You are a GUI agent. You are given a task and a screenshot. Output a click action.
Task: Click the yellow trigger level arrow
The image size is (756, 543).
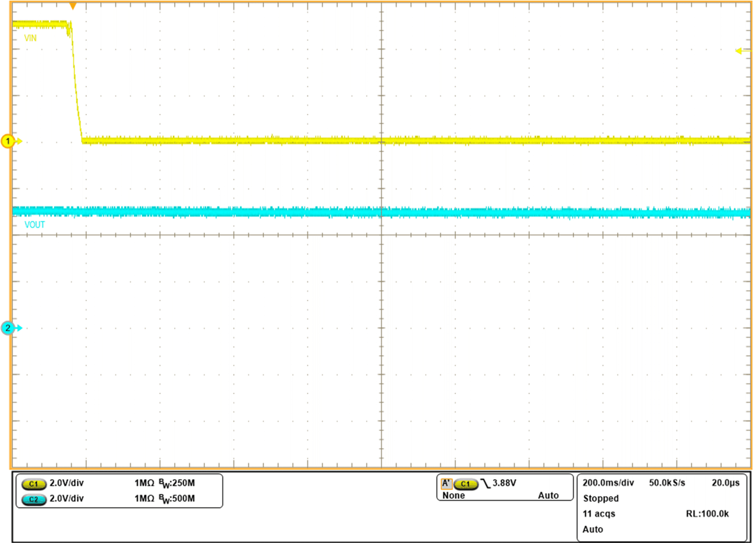(x=740, y=50)
